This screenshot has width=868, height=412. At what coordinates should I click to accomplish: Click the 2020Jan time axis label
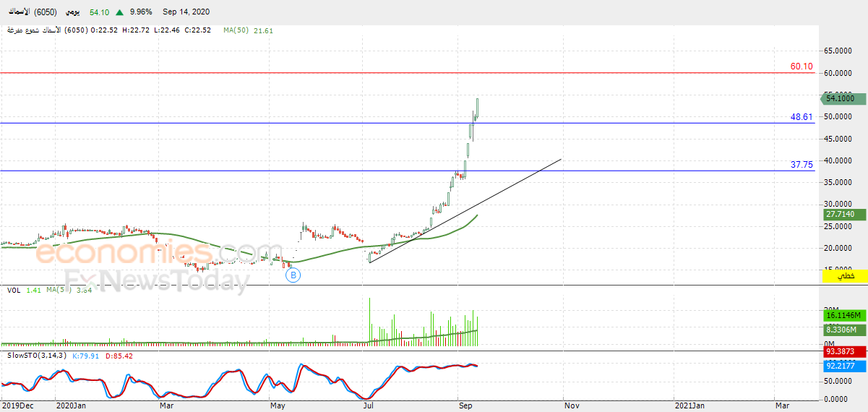click(71, 406)
